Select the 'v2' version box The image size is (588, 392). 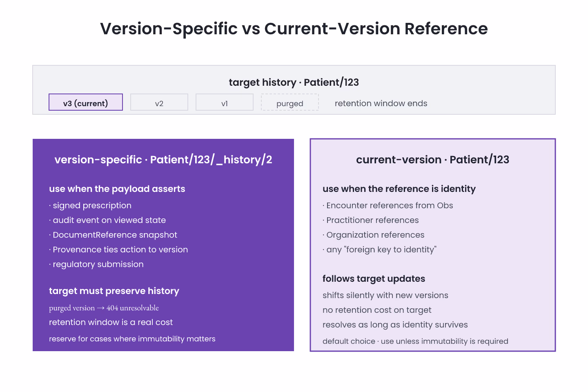(159, 102)
